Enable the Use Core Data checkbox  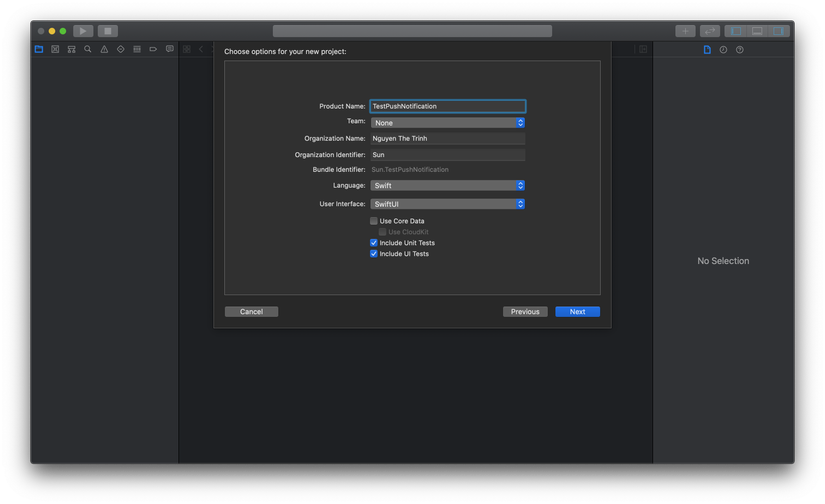click(374, 221)
